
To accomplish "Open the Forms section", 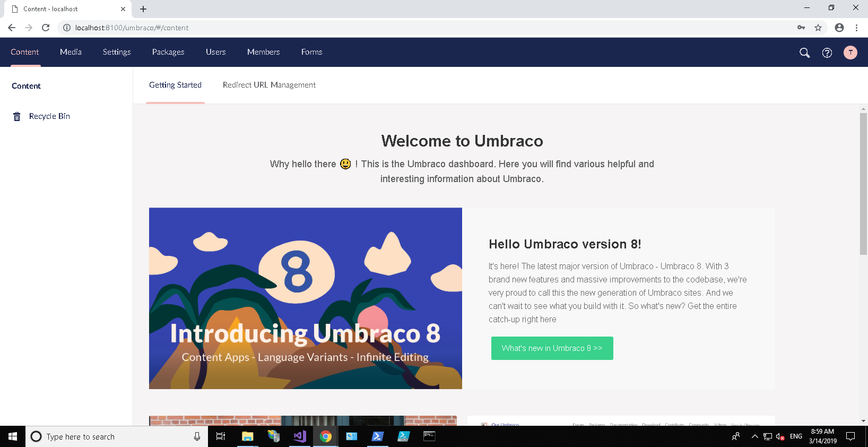I will 312,52.
